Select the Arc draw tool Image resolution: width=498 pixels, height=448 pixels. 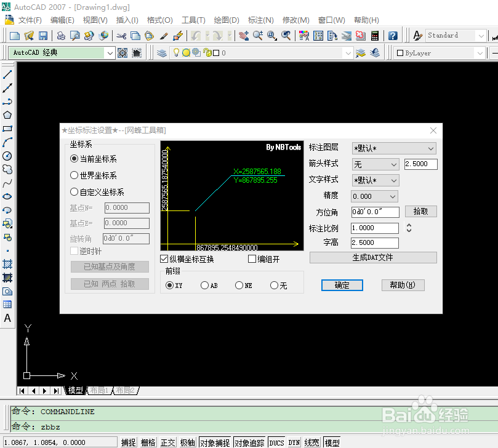(7, 142)
